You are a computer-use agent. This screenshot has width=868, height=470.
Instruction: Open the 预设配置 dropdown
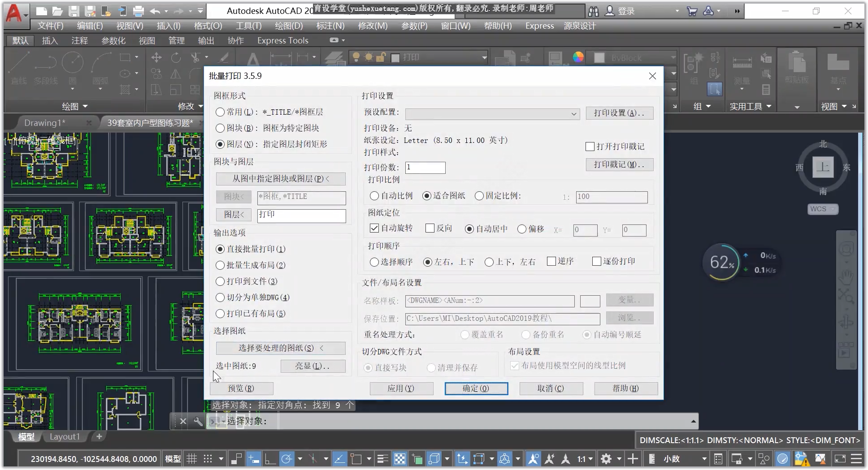(492, 114)
